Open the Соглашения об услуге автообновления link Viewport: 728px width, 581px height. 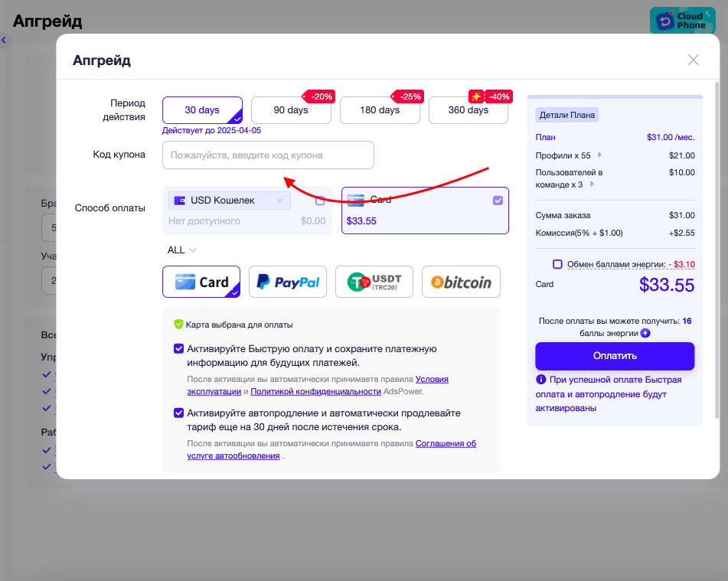[x=446, y=443]
